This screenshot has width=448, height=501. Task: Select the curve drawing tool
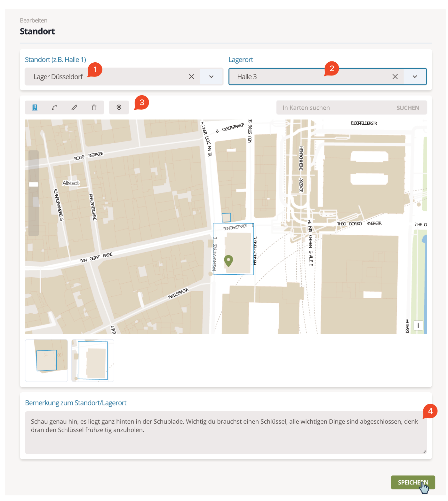pyautogui.click(x=54, y=107)
